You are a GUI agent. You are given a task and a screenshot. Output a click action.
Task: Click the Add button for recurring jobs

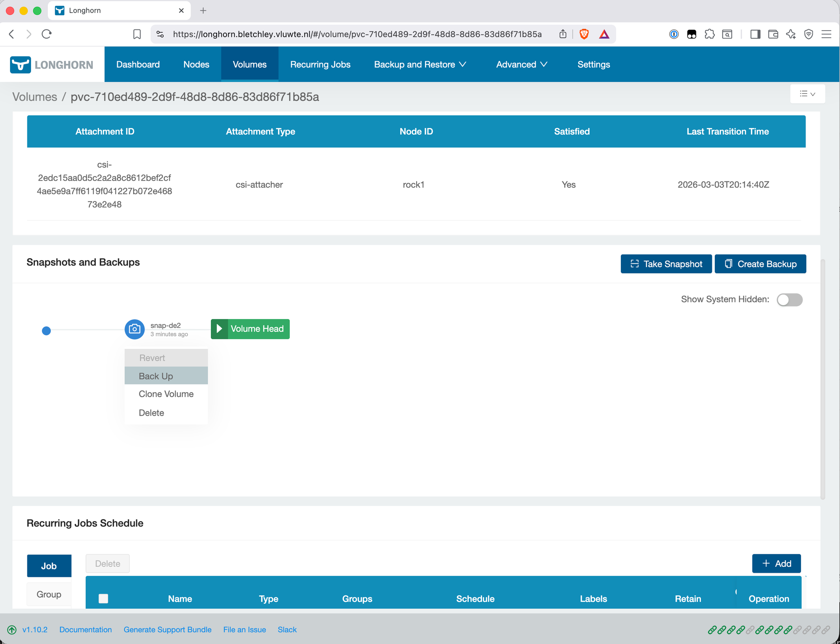point(776,563)
